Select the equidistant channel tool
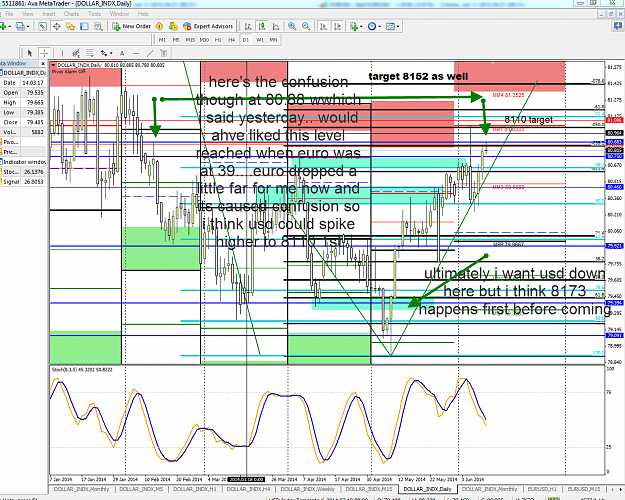 76,53
